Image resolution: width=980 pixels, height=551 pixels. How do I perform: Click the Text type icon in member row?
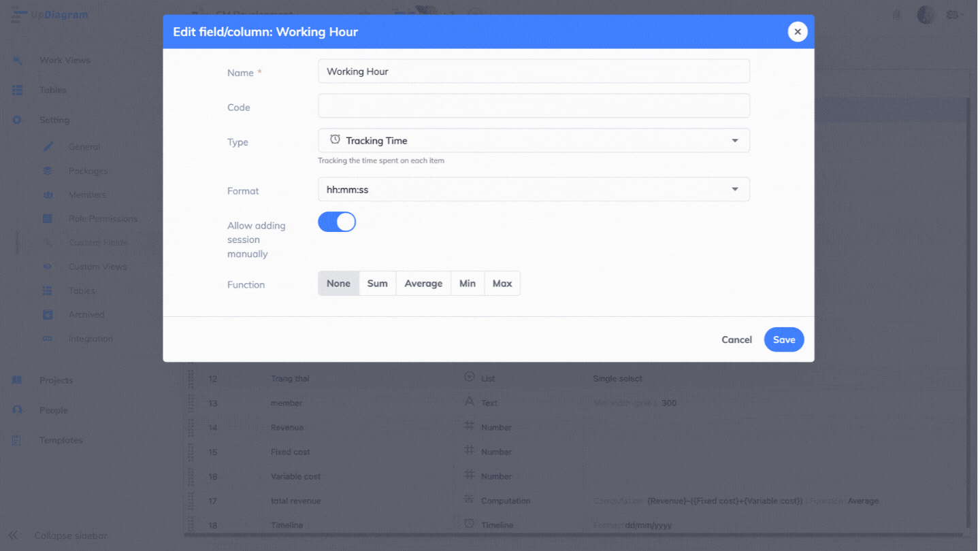coord(469,402)
